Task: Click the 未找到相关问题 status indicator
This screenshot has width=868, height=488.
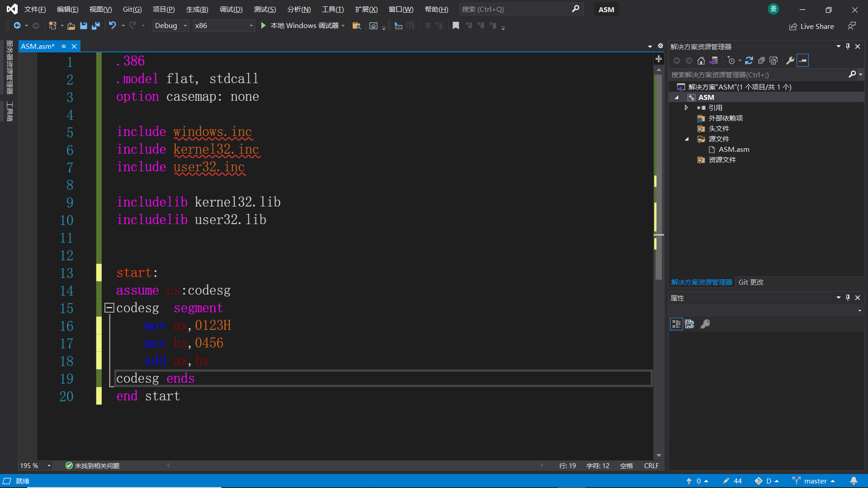Action: click(92, 465)
